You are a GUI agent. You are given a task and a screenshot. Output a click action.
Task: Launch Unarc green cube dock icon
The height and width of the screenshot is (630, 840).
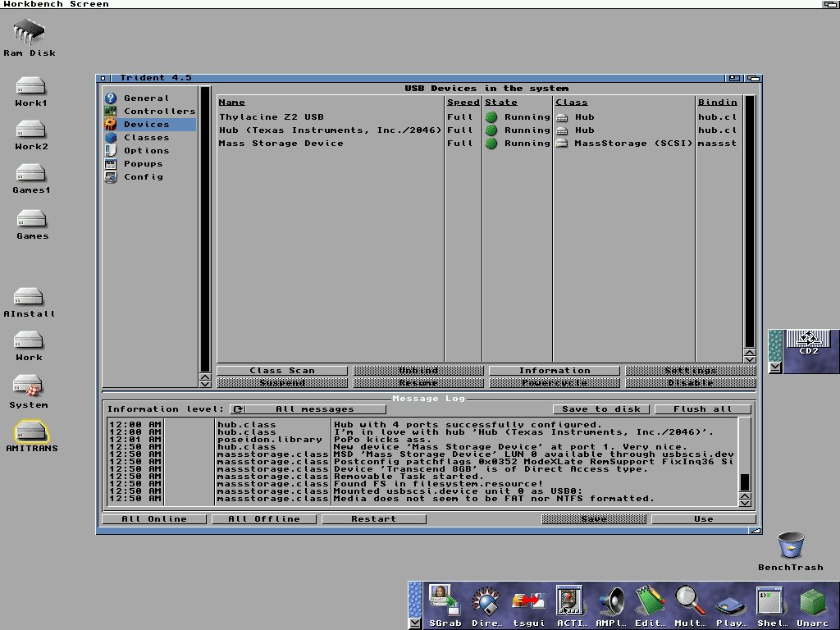pyautogui.click(x=812, y=601)
